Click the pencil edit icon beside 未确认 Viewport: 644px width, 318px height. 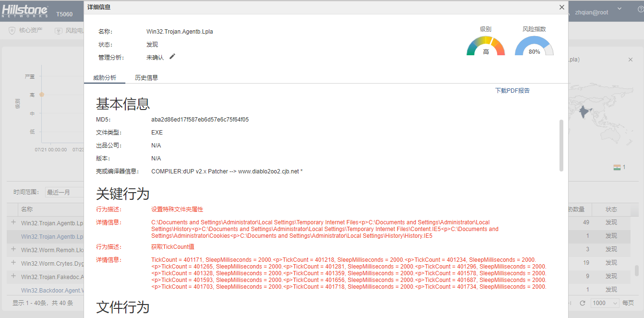[x=172, y=57]
